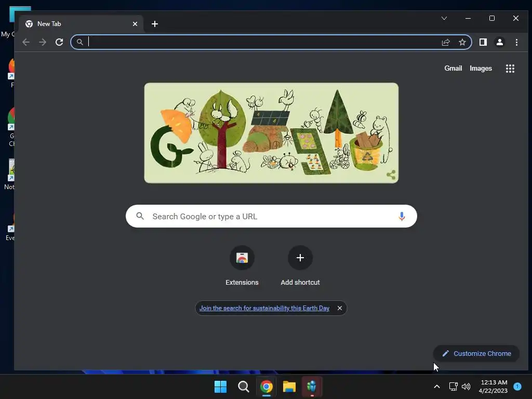Click the search magnifier in Google box
532x399 pixels.
tap(140, 216)
